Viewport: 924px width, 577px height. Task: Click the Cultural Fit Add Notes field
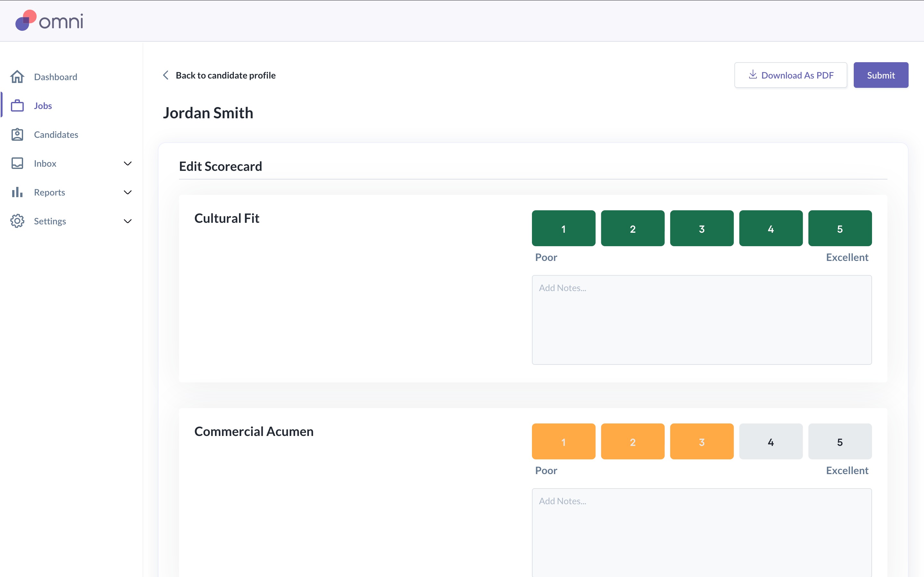701,320
